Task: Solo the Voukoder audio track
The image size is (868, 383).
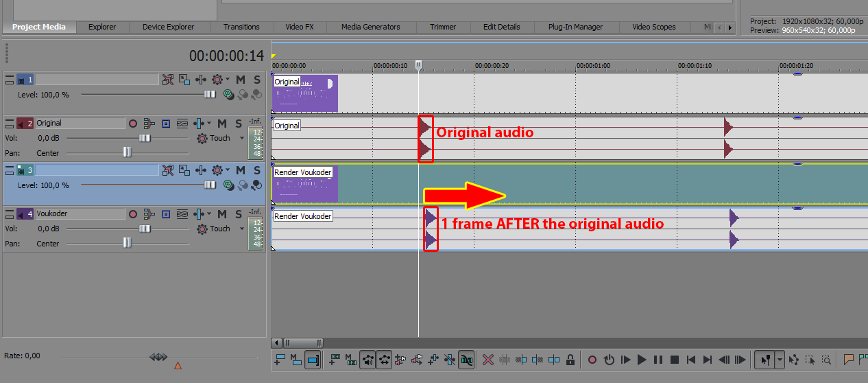Action: (238, 214)
